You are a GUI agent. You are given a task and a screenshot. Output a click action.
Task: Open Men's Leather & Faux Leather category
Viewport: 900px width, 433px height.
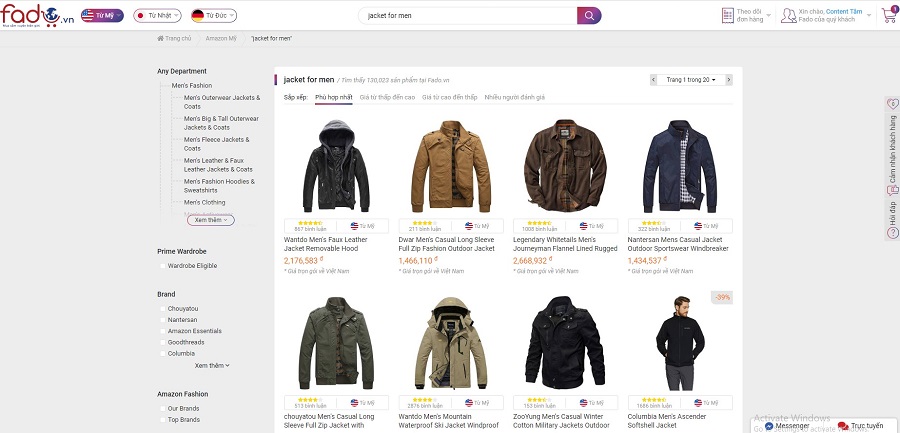[218, 165]
